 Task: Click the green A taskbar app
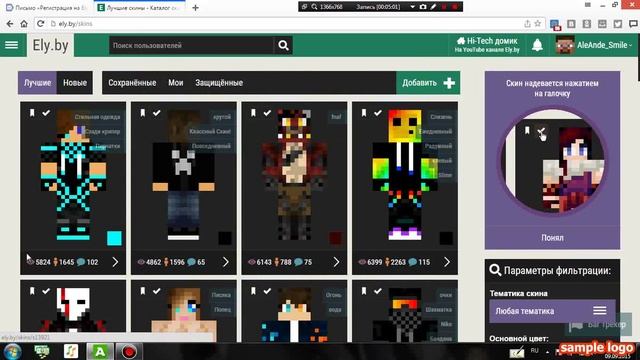pos(100,351)
